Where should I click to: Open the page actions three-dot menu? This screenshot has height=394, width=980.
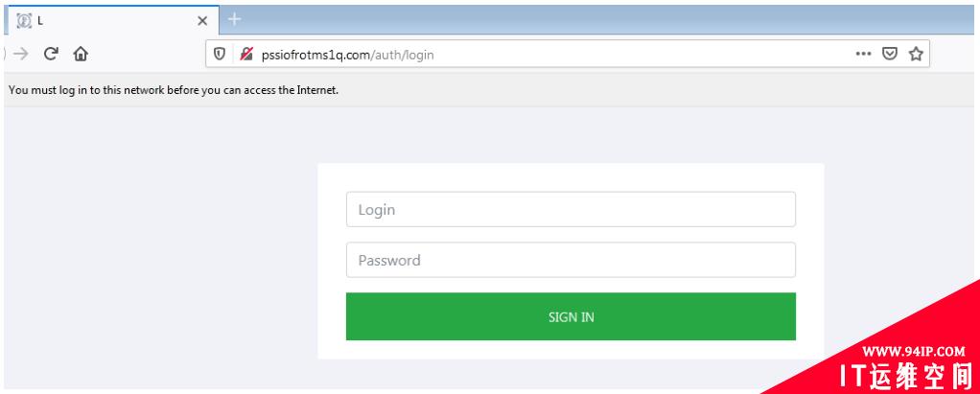[863, 55]
